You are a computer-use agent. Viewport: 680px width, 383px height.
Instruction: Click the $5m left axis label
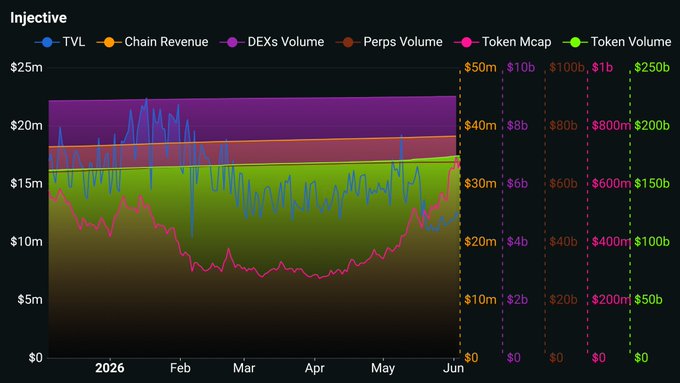(30, 299)
